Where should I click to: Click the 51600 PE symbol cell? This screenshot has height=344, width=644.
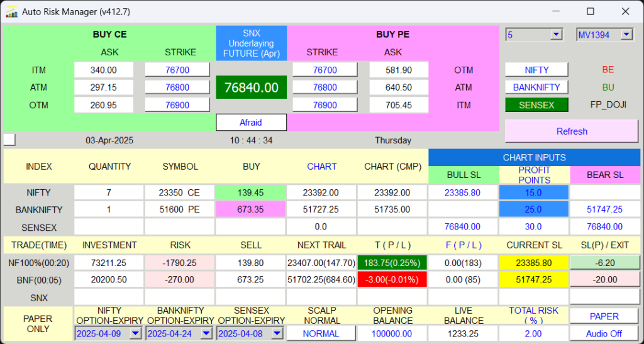[180, 210]
